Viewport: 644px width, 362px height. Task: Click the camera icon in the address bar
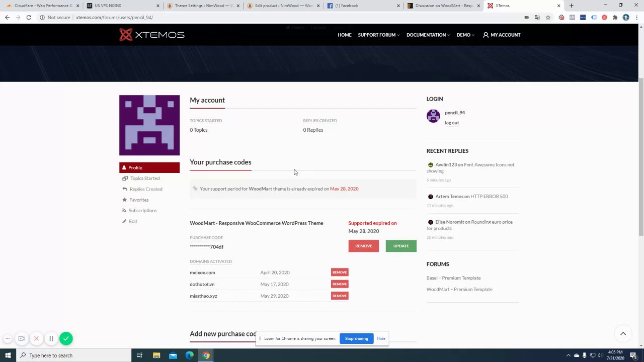pyautogui.click(x=527, y=17)
